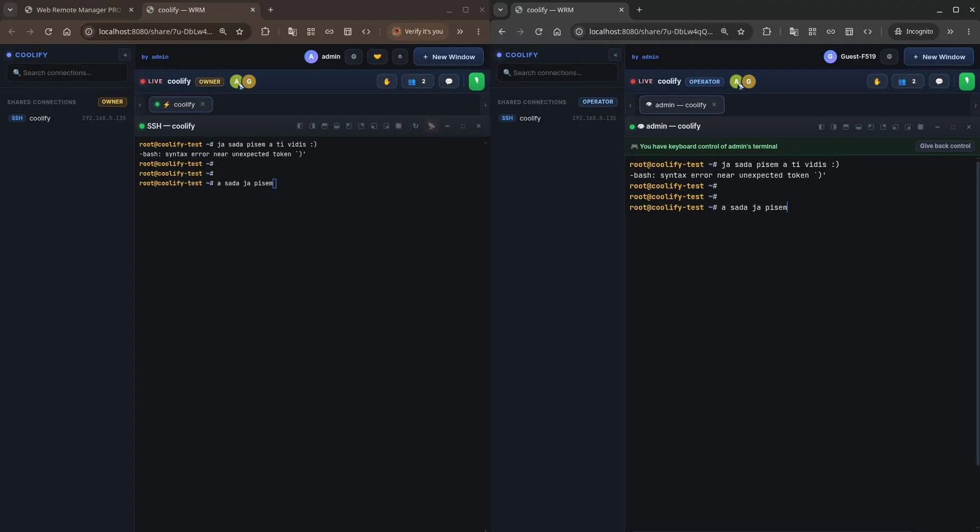This screenshot has width=980, height=532.
Task: Click New Window button for admin
Action: click(448, 57)
